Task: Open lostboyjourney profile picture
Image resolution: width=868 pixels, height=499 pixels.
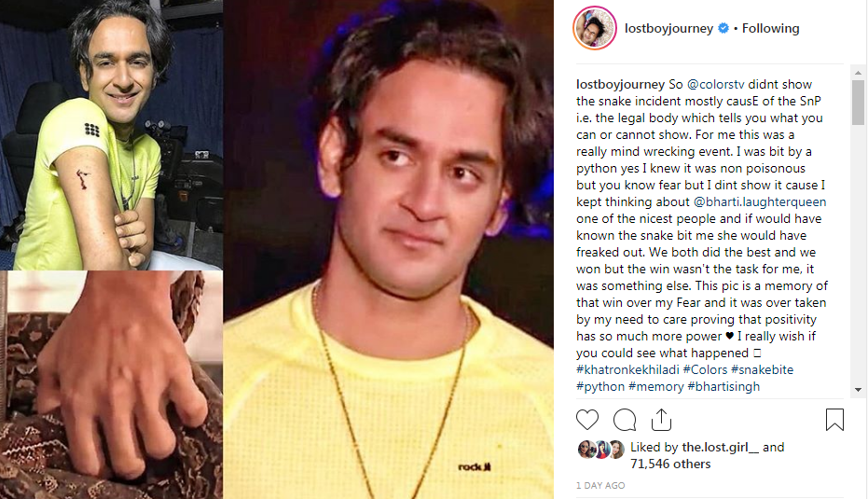Action: tap(595, 28)
